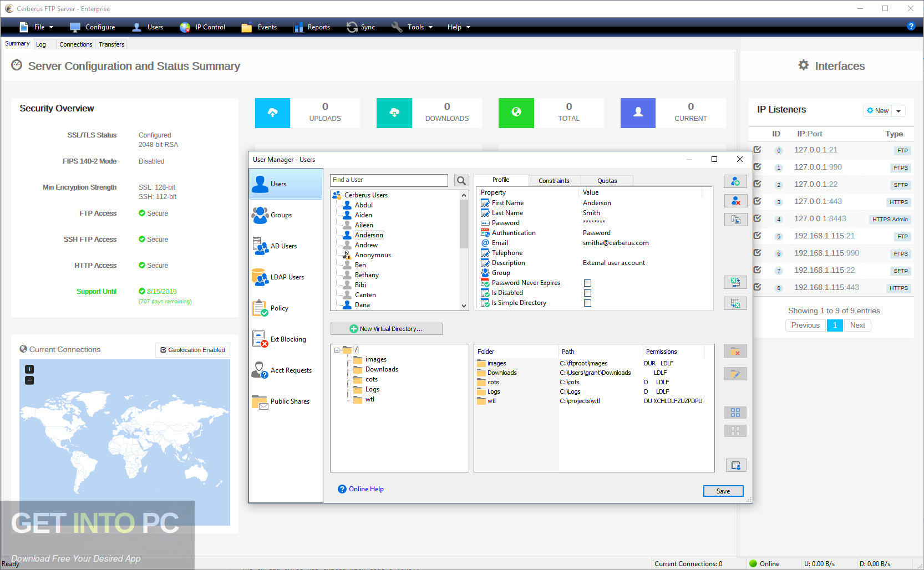Viewport: 924px width, 570px height.
Task: Toggle listener 127.0.0.1:990 checkbox
Action: [x=757, y=167]
